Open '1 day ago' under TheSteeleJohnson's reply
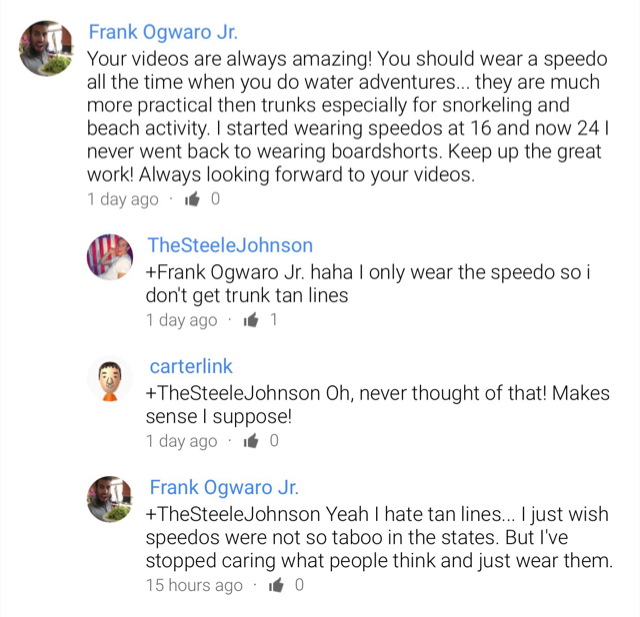 pyautogui.click(x=181, y=320)
